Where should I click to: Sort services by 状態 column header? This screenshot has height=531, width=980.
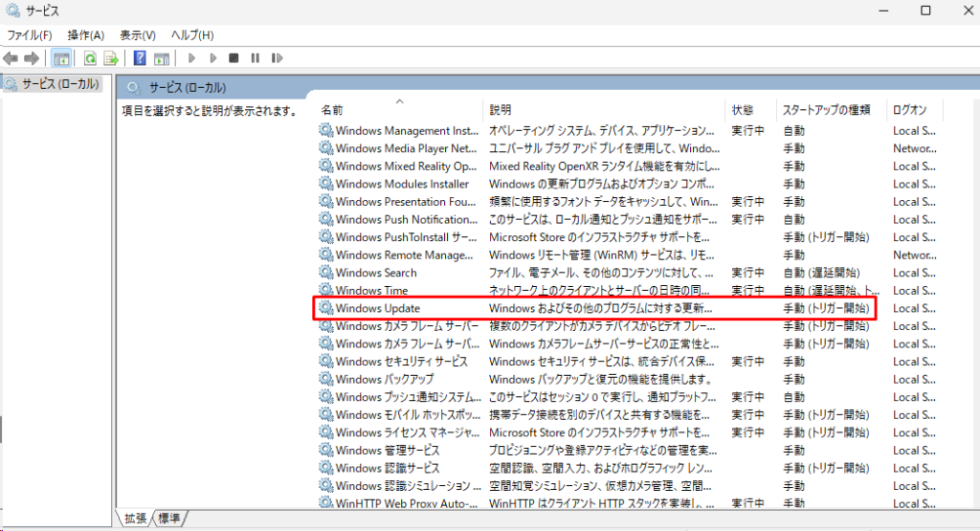pyautogui.click(x=743, y=110)
